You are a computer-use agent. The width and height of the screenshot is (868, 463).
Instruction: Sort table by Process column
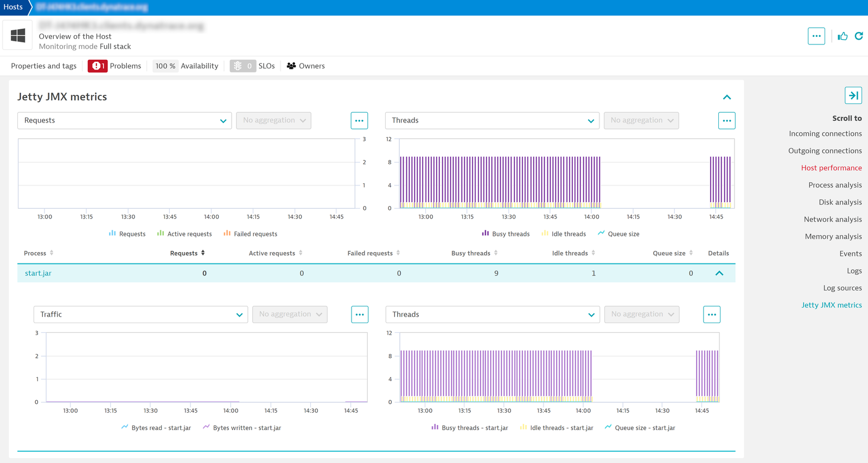point(39,253)
